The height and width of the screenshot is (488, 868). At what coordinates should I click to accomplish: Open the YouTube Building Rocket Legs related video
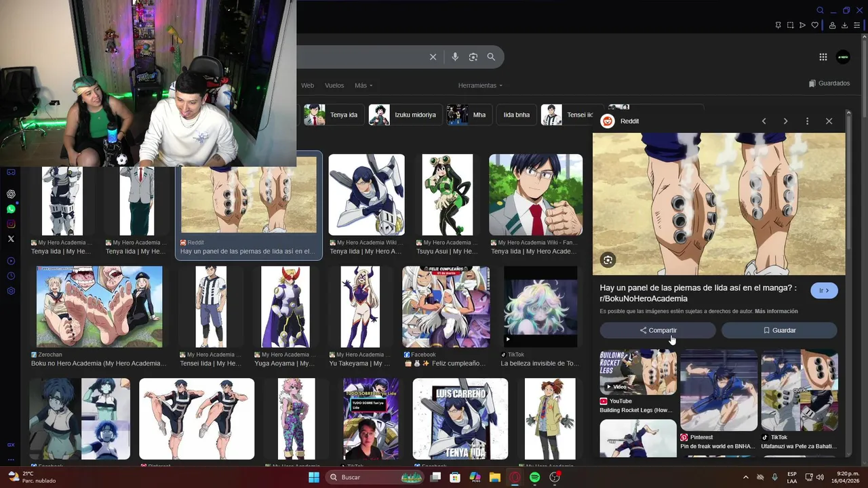[x=638, y=382]
